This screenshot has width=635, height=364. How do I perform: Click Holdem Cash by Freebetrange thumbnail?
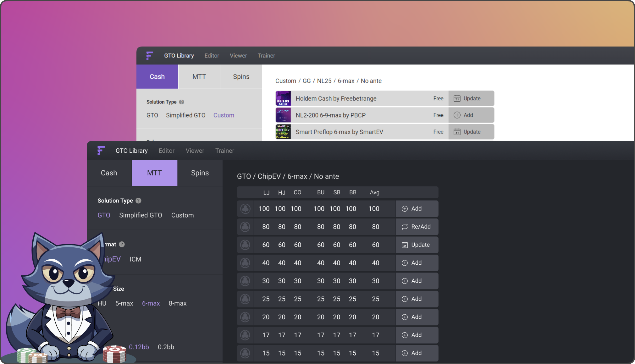(x=283, y=98)
